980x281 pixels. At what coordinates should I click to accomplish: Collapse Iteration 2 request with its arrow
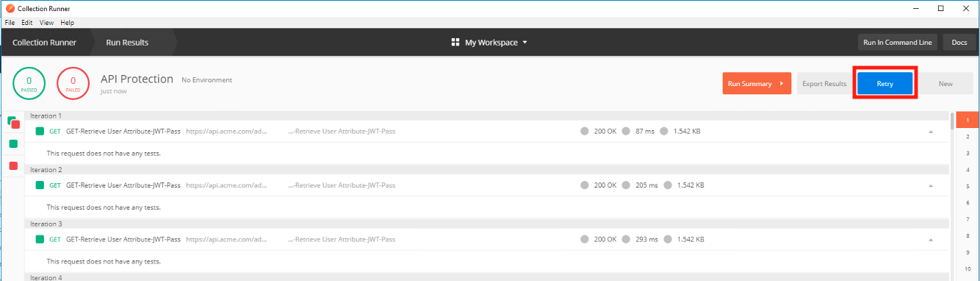click(x=931, y=185)
